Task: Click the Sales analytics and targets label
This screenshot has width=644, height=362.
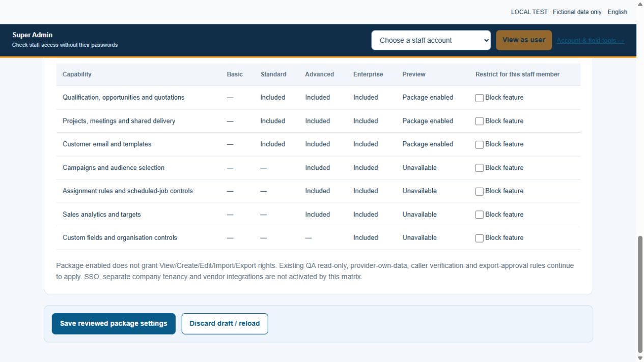Action: tap(102, 215)
